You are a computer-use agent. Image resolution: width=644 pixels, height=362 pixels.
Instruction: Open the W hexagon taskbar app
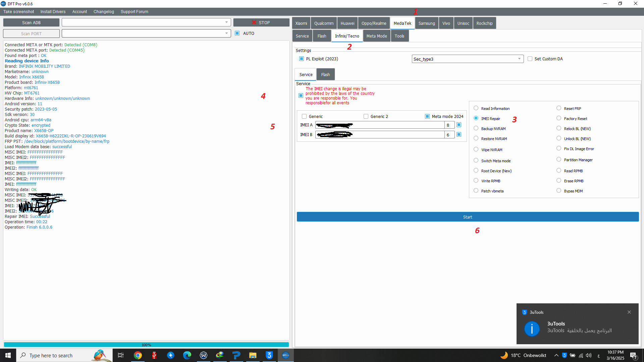(x=203, y=355)
